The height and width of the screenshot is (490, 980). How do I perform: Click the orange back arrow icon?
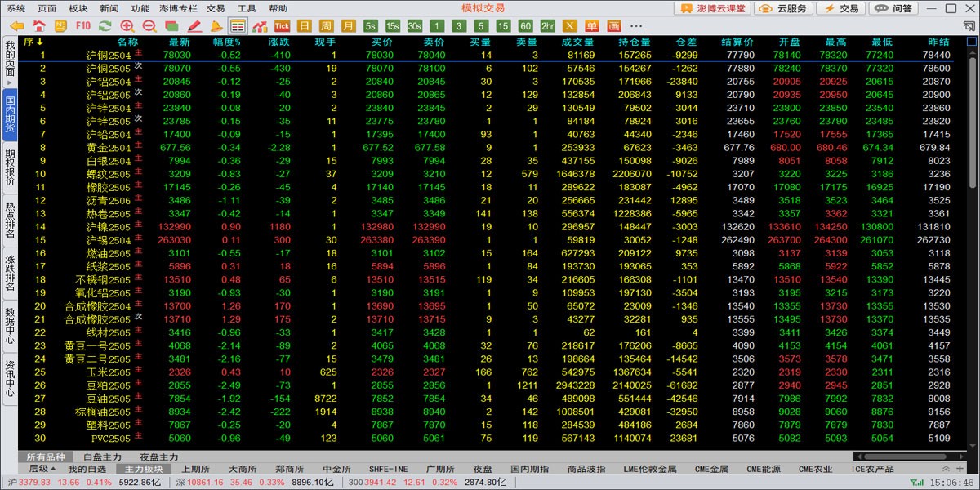(x=16, y=25)
